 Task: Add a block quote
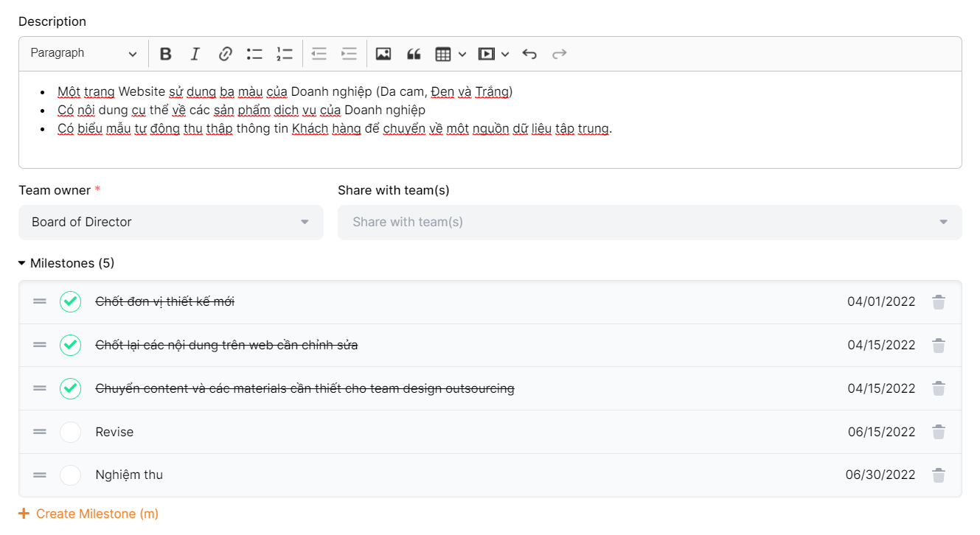coord(414,54)
